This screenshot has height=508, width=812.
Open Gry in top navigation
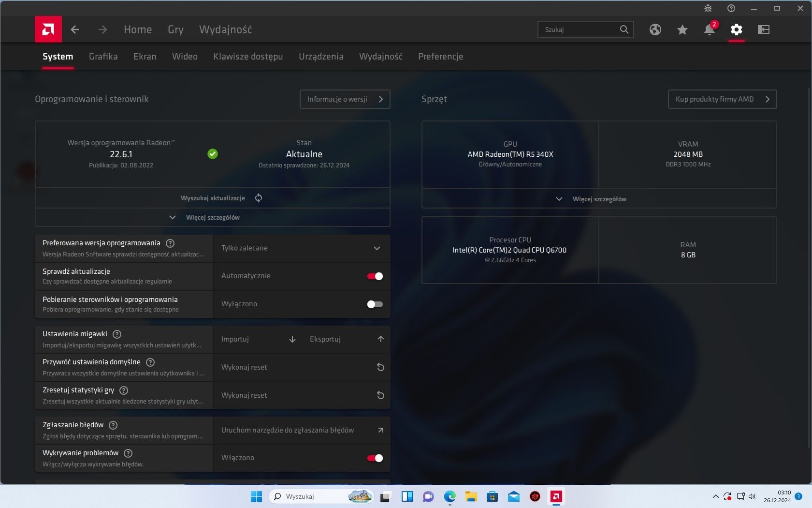pyautogui.click(x=175, y=30)
